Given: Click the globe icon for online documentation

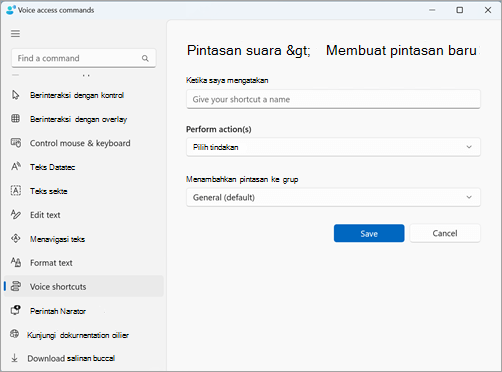Looking at the screenshot, I should pyautogui.click(x=15, y=334).
